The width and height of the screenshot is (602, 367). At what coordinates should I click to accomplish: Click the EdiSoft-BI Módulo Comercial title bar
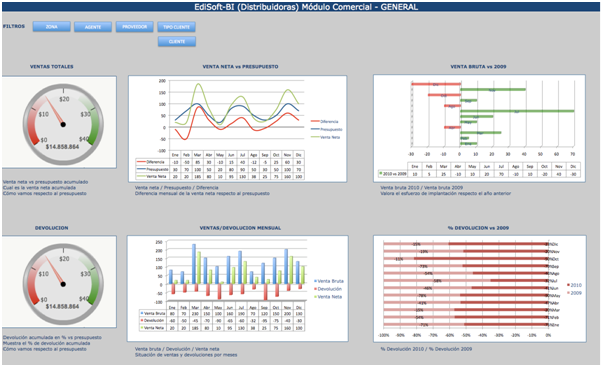(301, 7)
